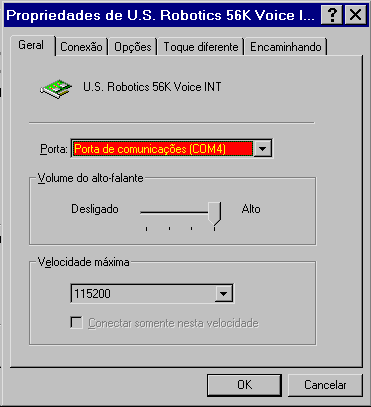This screenshot has height=407, width=371.
Task: Go to the Encaminhando tab
Action: [x=286, y=47]
